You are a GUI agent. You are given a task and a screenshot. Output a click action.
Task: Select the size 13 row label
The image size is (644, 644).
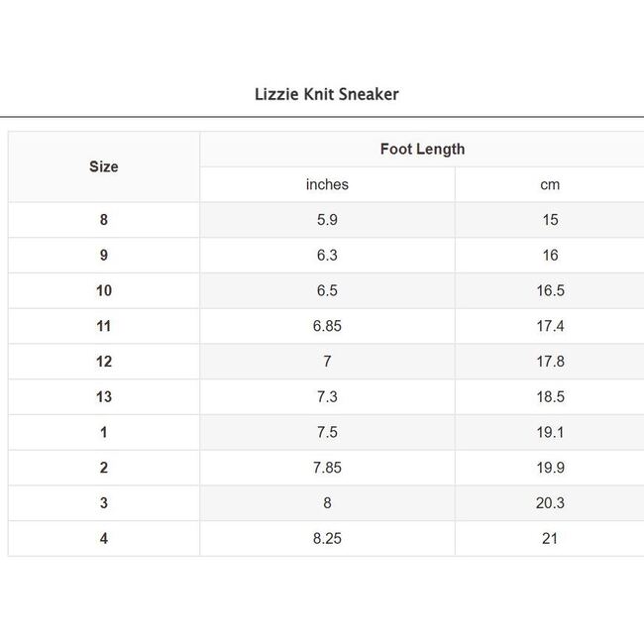[x=104, y=397]
